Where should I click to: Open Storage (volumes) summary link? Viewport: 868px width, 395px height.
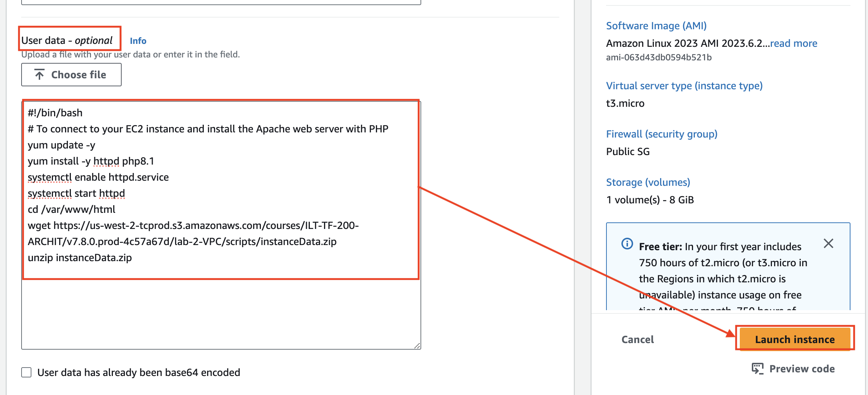click(x=648, y=182)
